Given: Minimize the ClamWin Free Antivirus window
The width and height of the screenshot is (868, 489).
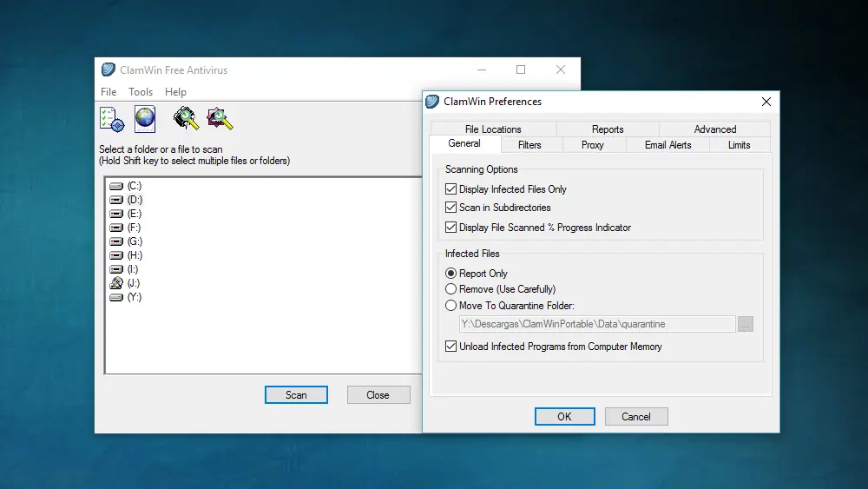Looking at the screenshot, I should [x=482, y=69].
